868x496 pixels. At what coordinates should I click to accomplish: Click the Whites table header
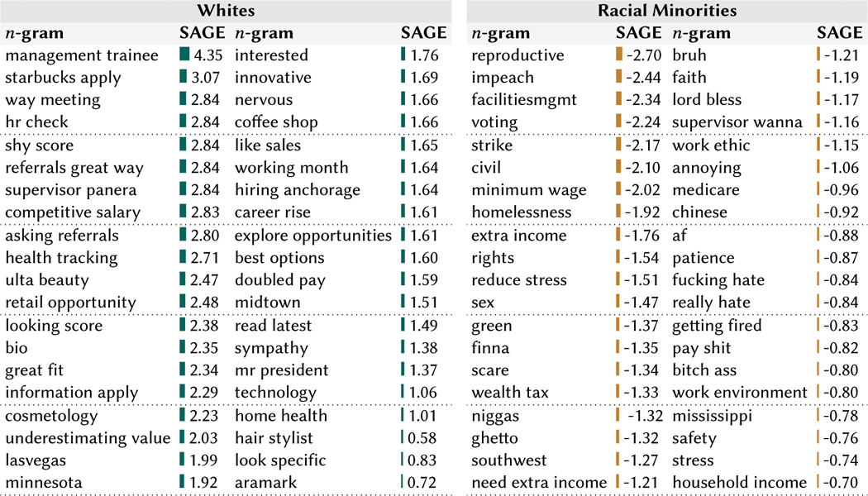(x=226, y=12)
